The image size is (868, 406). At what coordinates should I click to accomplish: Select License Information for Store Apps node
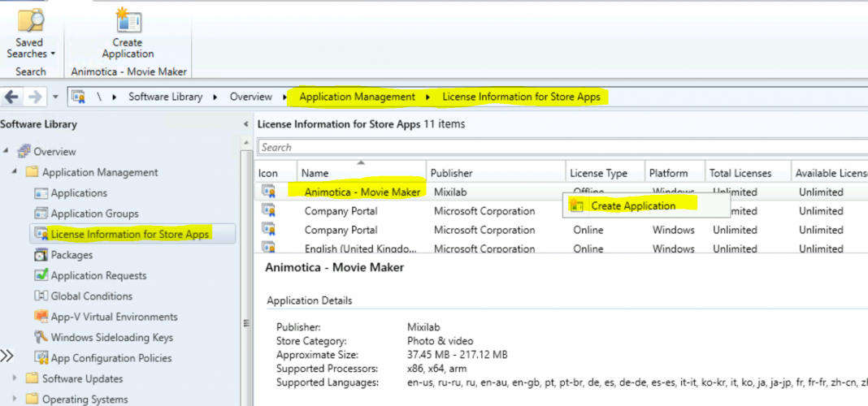pyautogui.click(x=129, y=235)
